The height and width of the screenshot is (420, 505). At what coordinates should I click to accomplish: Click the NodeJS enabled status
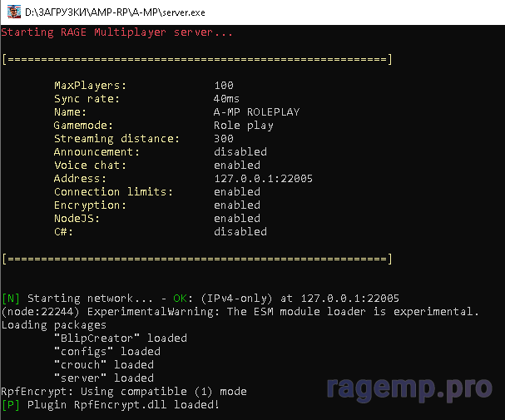click(x=237, y=218)
